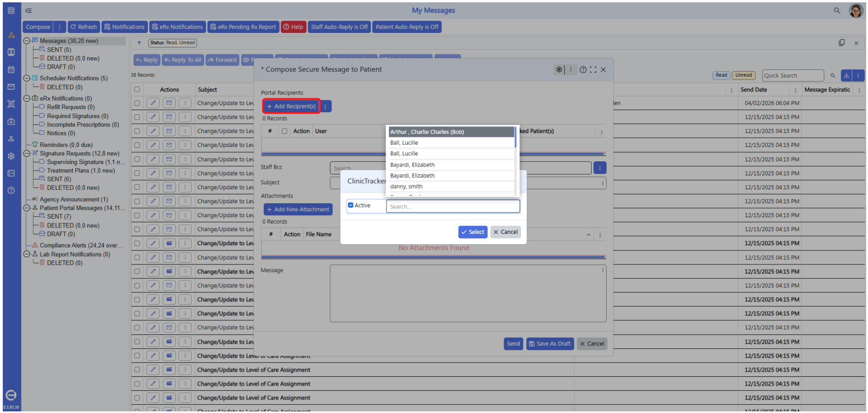Collapse the attachments table chevron
The image size is (868, 413).
coord(588,235)
